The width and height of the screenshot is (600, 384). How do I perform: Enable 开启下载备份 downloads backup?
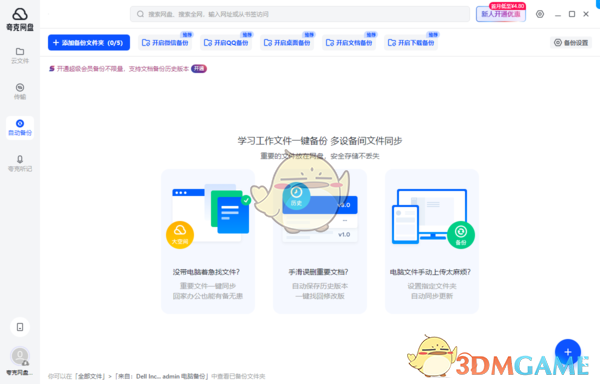point(411,42)
